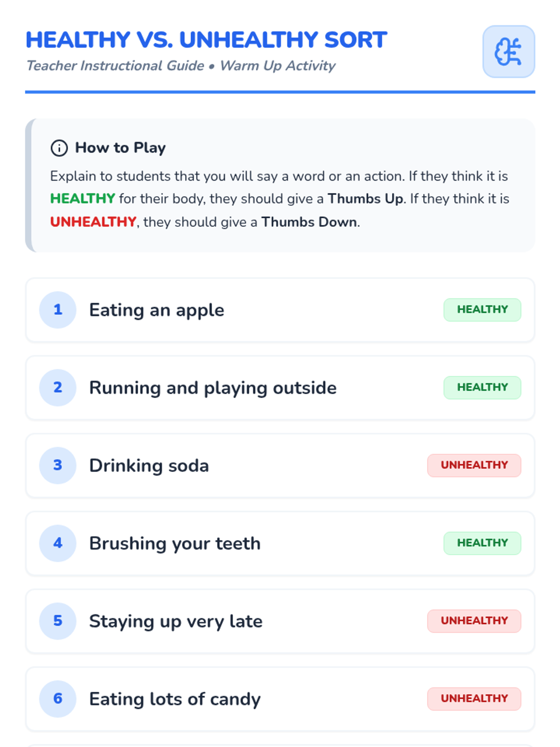Click the HEALTHY tag for Running and playing outside

point(482,388)
